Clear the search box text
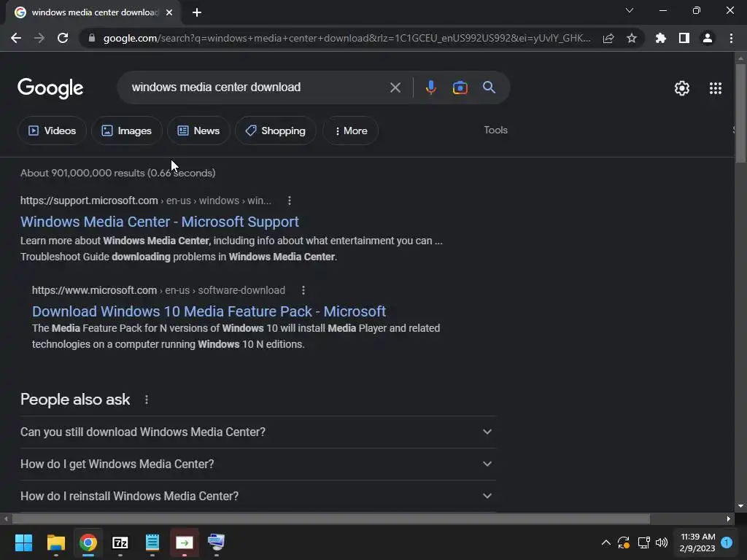 tap(395, 87)
